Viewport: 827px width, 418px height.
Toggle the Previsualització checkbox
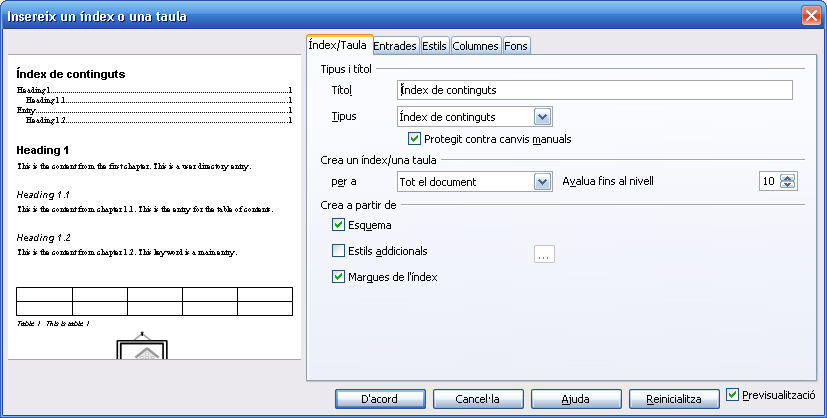[x=734, y=395]
